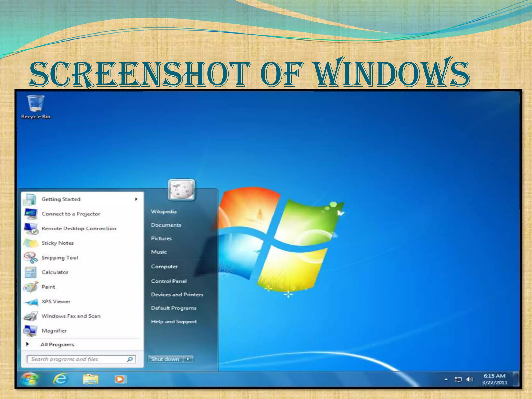Select Devices and Printers entry
Viewport: 532px width, 399px height.
177,295
